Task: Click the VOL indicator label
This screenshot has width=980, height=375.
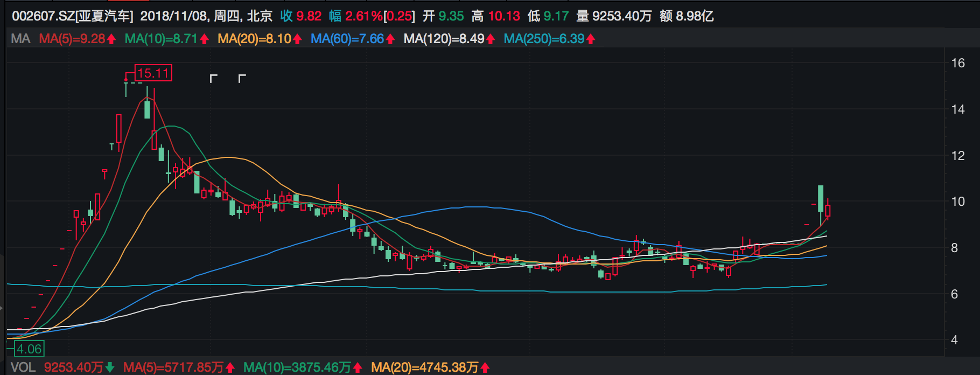Action: click(23, 367)
